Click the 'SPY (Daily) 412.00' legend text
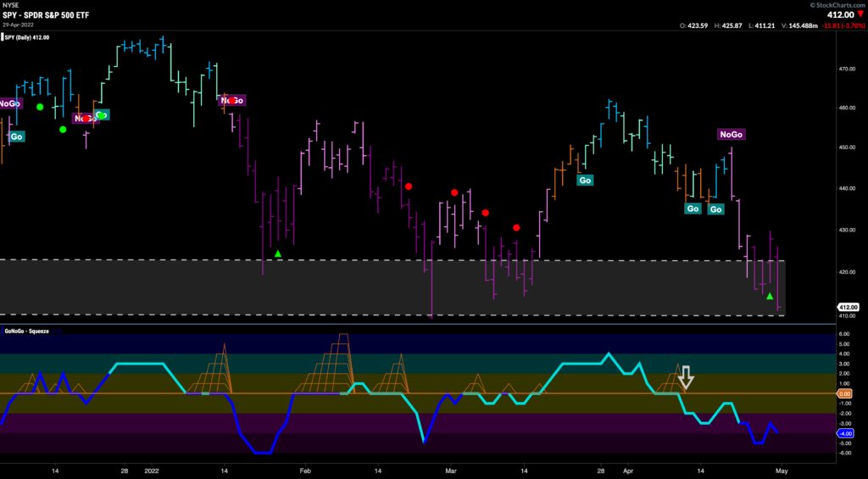This screenshot has width=868, height=479. coord(29,37)
